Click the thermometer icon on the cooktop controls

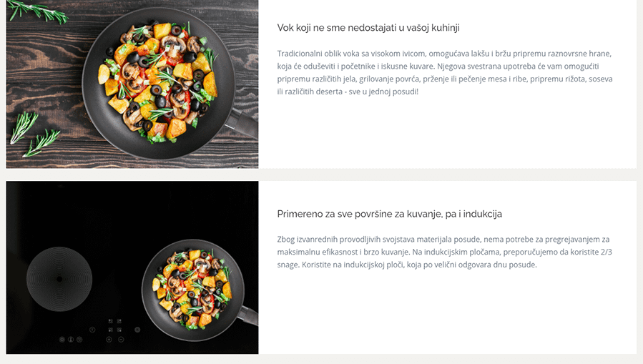tap(71, 340)
